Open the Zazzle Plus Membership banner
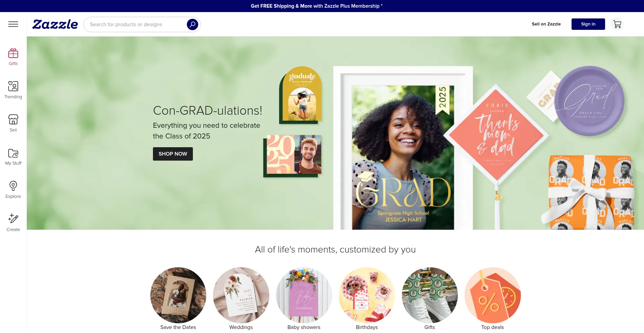 click(317, 6)
